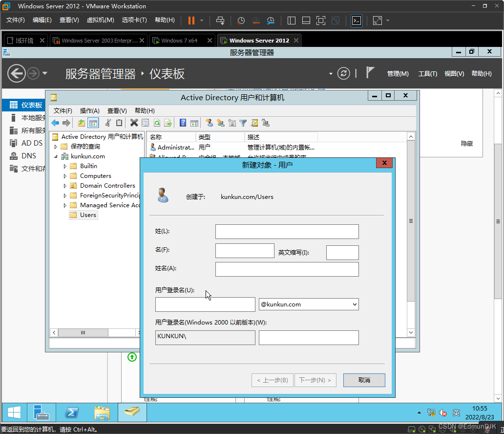Open Server Manager Tools (工具) menu
The width and height of the screenshot is (504, 434).
(x=427, y=74)
